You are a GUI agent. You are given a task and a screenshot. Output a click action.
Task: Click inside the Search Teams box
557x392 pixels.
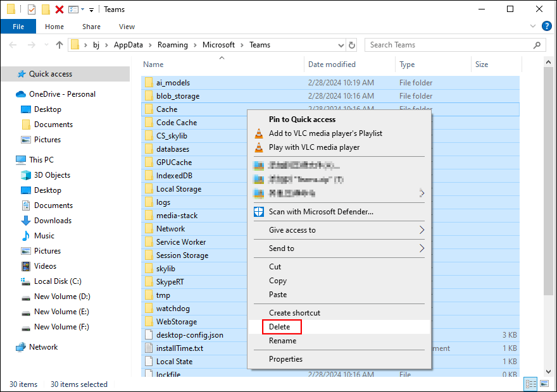454,45
